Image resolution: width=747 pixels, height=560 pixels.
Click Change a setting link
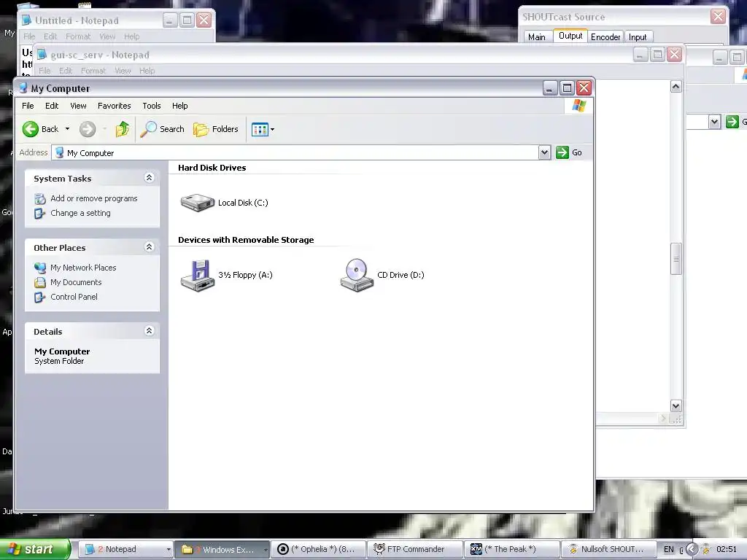[80, 214]
